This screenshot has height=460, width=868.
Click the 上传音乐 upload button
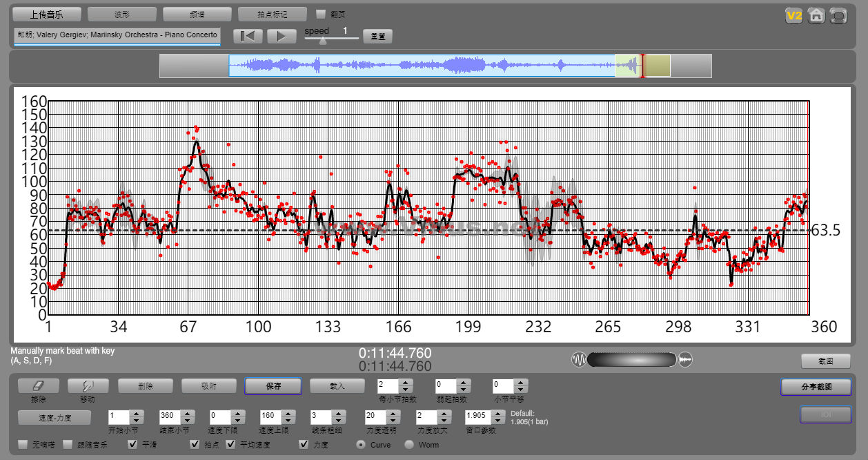click(47, 14)
